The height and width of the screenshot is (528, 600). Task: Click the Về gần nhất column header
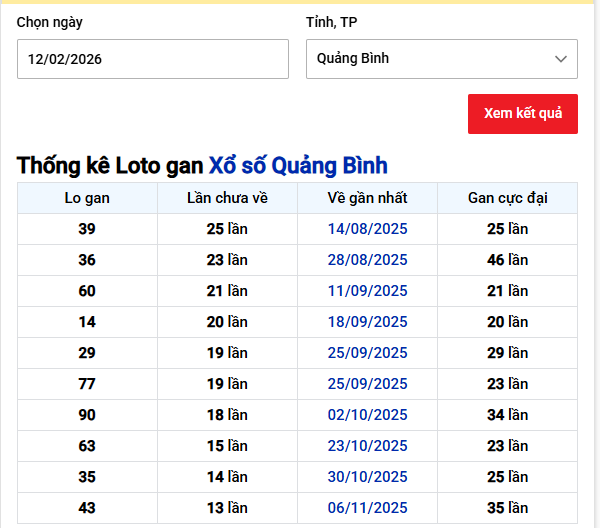point(367,198)
